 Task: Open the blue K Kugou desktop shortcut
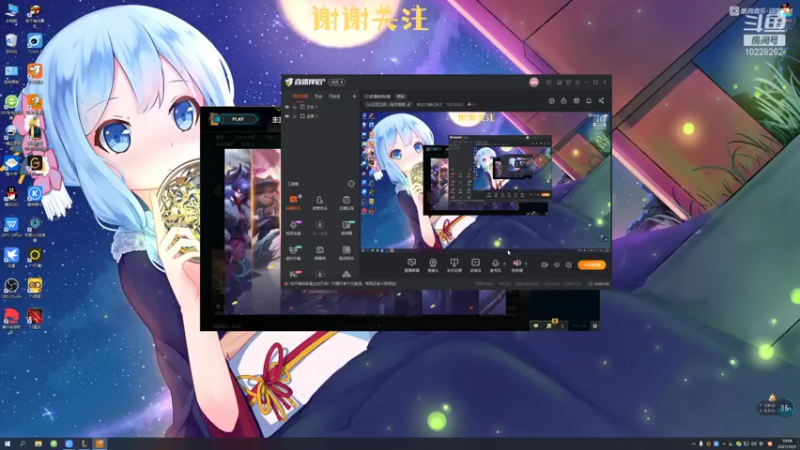[x=35, y=196]
